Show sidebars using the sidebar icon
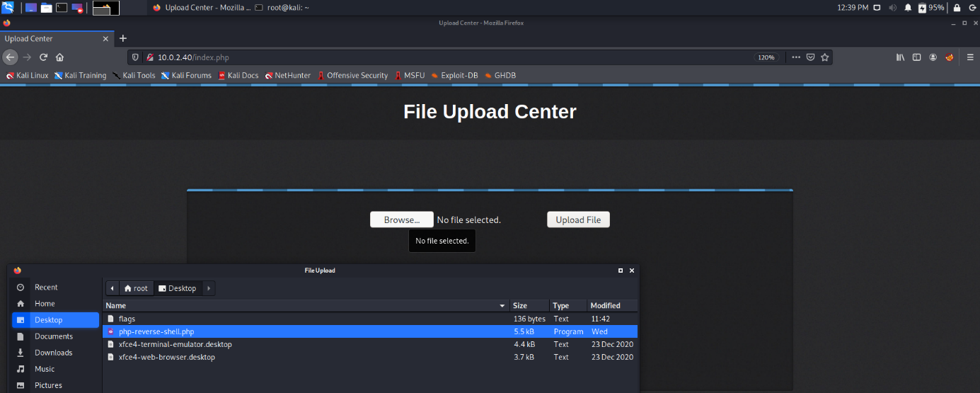 (916, 57)
